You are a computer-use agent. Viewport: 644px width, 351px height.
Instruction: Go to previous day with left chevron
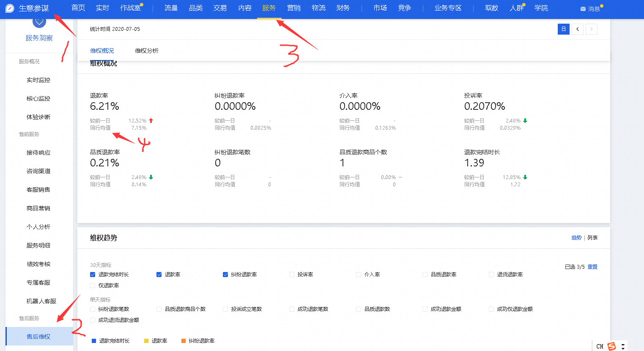pyautogui.click(x=578, y=29)
